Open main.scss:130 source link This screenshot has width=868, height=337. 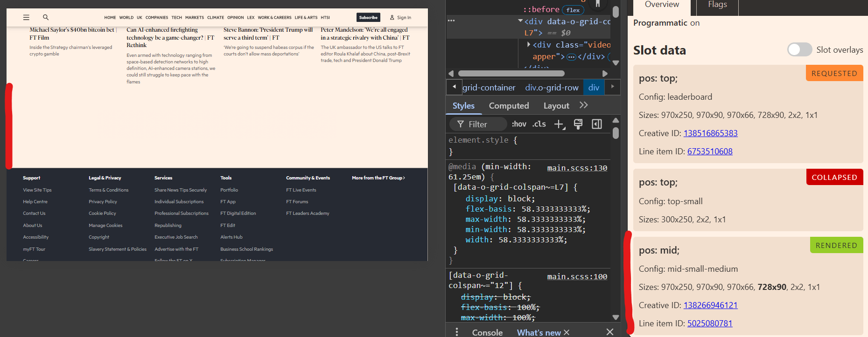[x=577, y=168]
